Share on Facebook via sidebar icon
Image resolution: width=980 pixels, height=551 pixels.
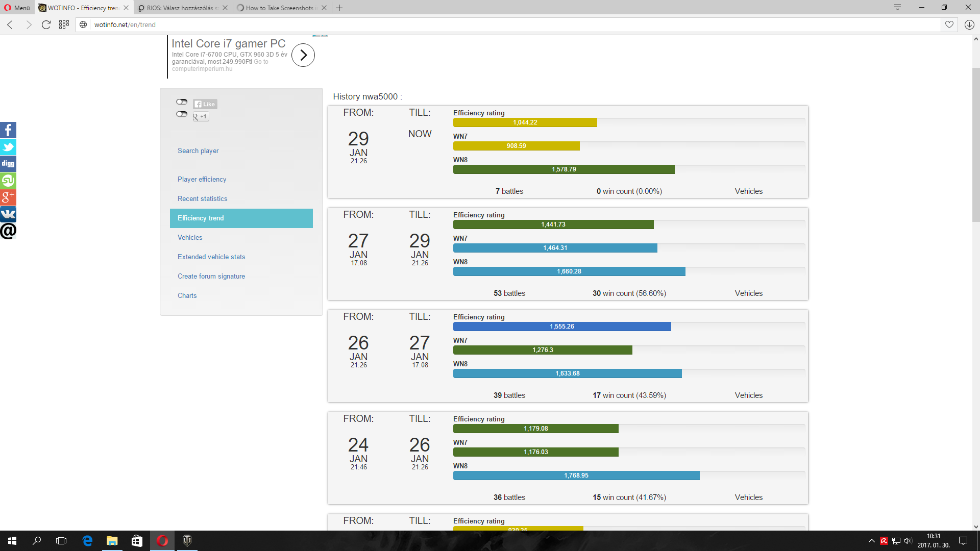pyautogui.click(x=8, y=130)
